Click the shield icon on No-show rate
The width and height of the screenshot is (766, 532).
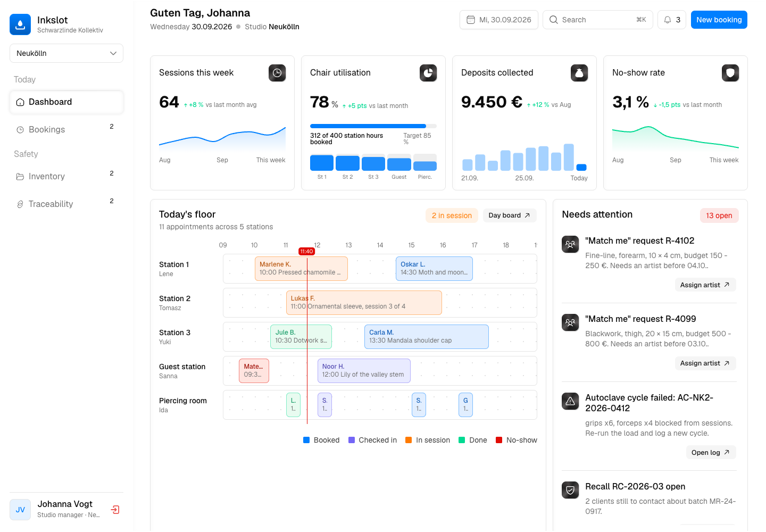730,73
